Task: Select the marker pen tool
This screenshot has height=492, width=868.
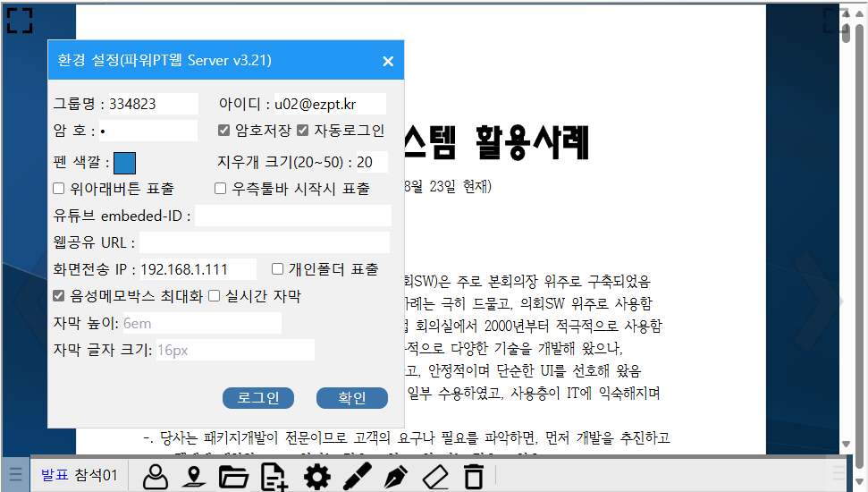Action: coord(357,477)
